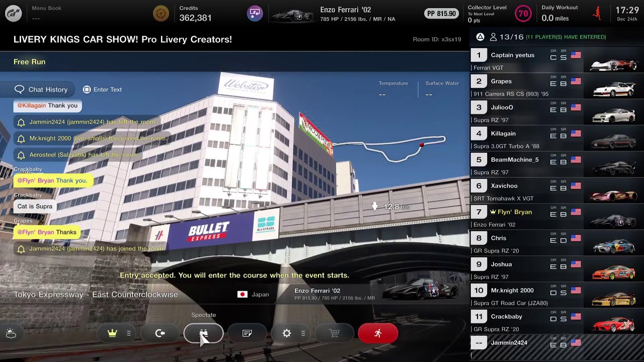Click the Tokyo Expressway course name
Viewport: 644px width, 362px height.
[96, 295]
